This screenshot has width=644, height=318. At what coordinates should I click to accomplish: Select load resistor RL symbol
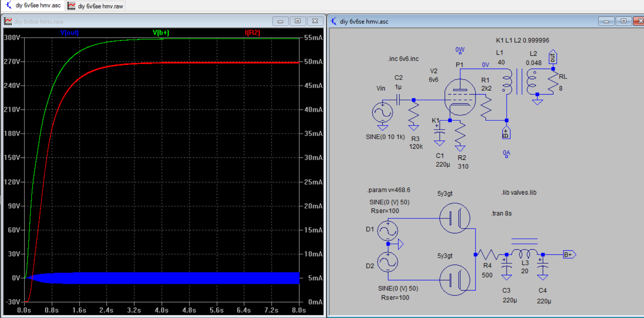[x=553, y=82]
